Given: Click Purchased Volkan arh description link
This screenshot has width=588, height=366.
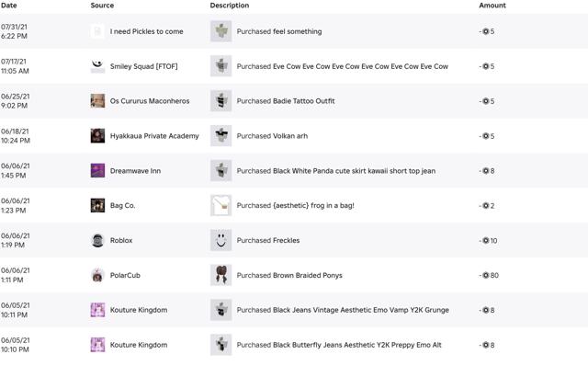Looking at the screenshot, I should coord(272,136).
